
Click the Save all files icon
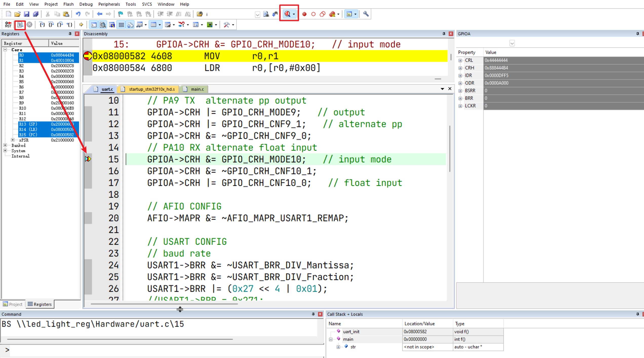point(36,14)
